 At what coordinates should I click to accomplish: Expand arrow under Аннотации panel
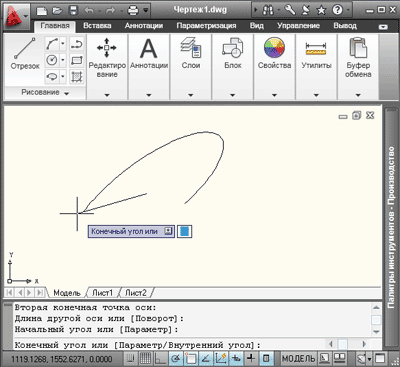[x=149, y=95]
